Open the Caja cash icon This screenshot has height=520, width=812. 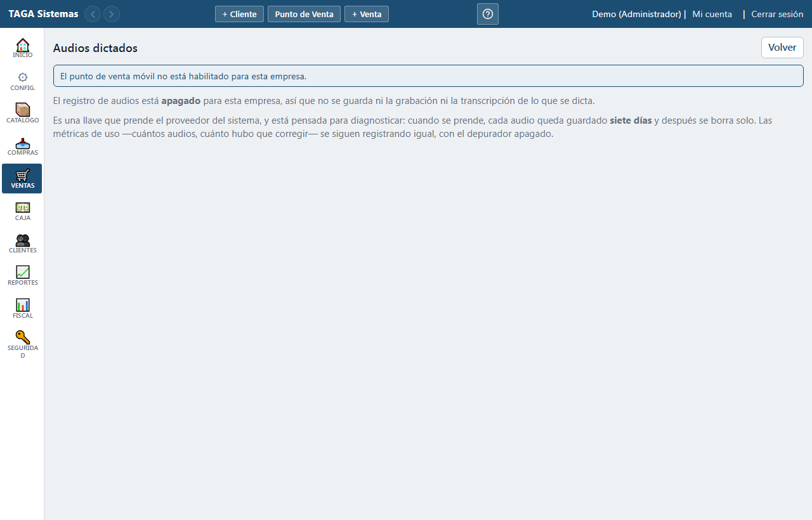pyautogui.click(x=23, y=207)
